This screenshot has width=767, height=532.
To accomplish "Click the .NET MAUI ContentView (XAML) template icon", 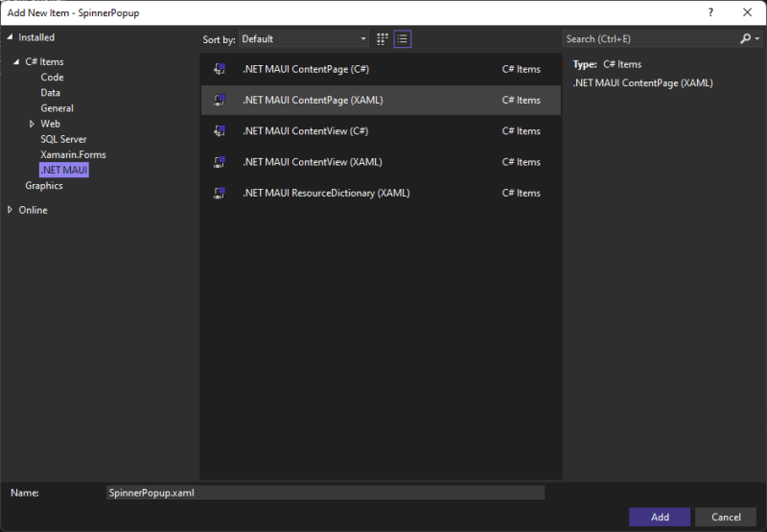I will (220, 162).
